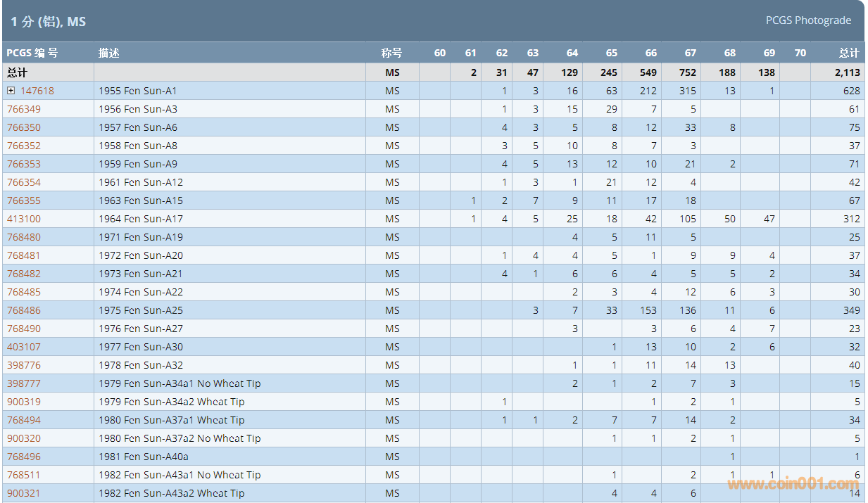Click the 描述 column header
This screenshot has width=868, height=503.
(109, 53)
